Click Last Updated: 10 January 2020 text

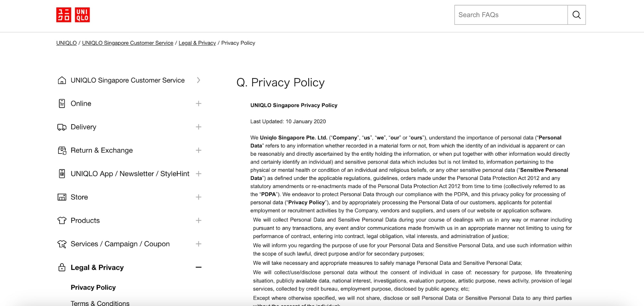[288, 121]
